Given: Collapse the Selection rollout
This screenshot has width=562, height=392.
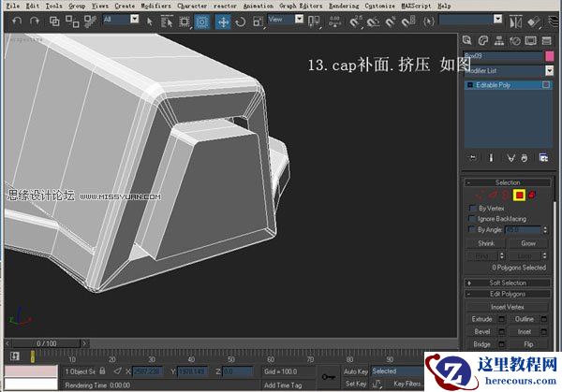Looking at the screenshot, I should tap(508, 182).
